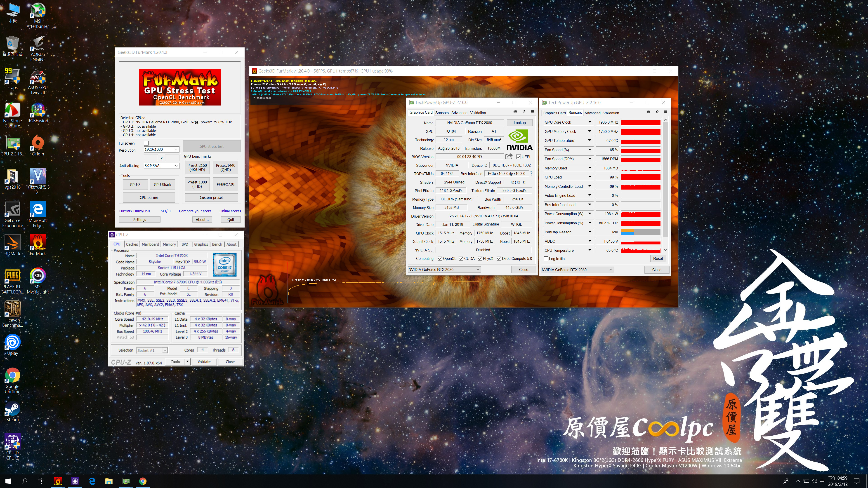Toggle the CUDA checkbox
This screenshot has width=868, height=488.
click(461, 259)
